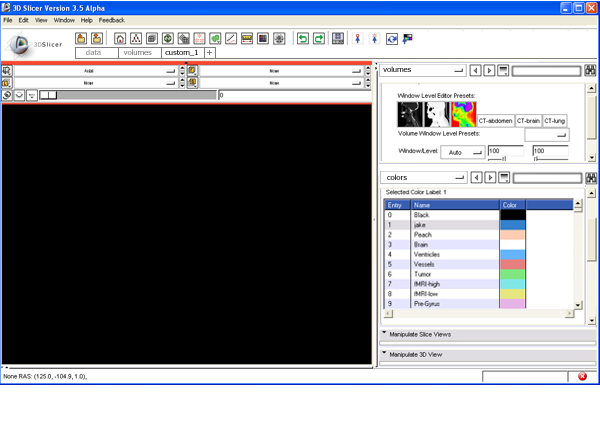Open the Edit menu
600x432 pixels.
(x=23, y=20)
